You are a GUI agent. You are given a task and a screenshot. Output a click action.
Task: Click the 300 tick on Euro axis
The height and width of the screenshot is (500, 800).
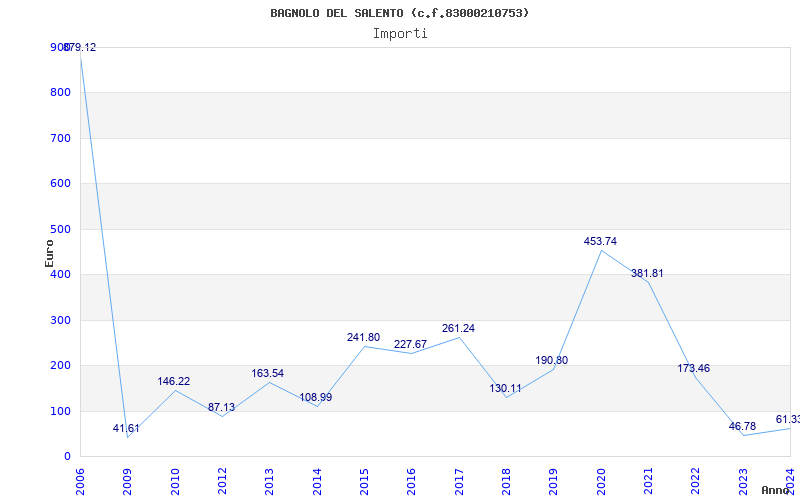60,320
